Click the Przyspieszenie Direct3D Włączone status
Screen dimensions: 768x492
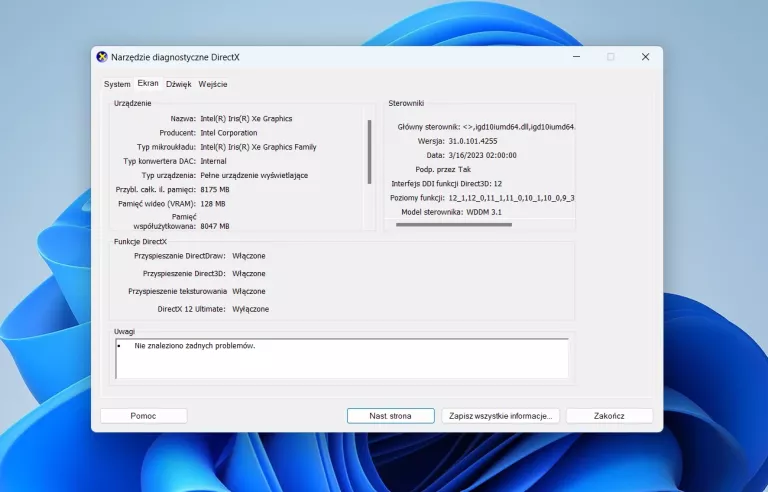pyautogui.click(x=249, y=273)
